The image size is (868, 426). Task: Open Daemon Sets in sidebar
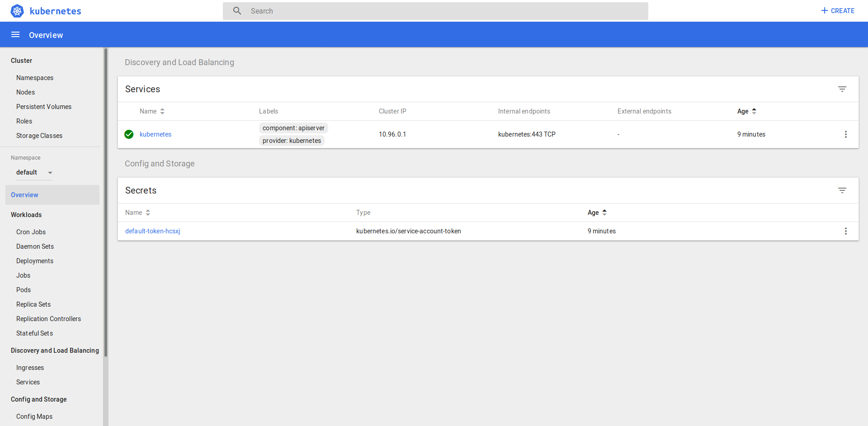coord(35,246)
